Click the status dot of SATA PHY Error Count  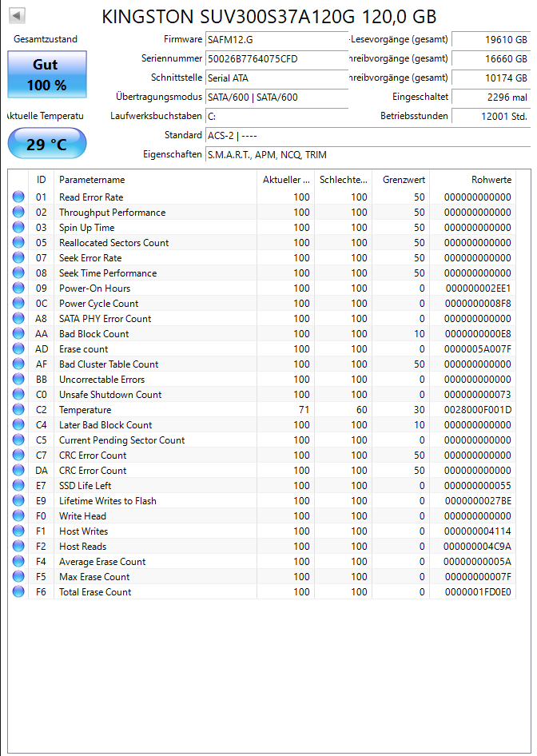(x=18, y=318)
